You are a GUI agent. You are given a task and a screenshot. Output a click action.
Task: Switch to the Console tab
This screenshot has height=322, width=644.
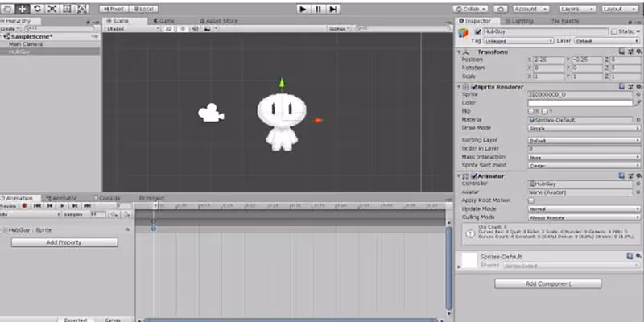(x=107, y=198)
